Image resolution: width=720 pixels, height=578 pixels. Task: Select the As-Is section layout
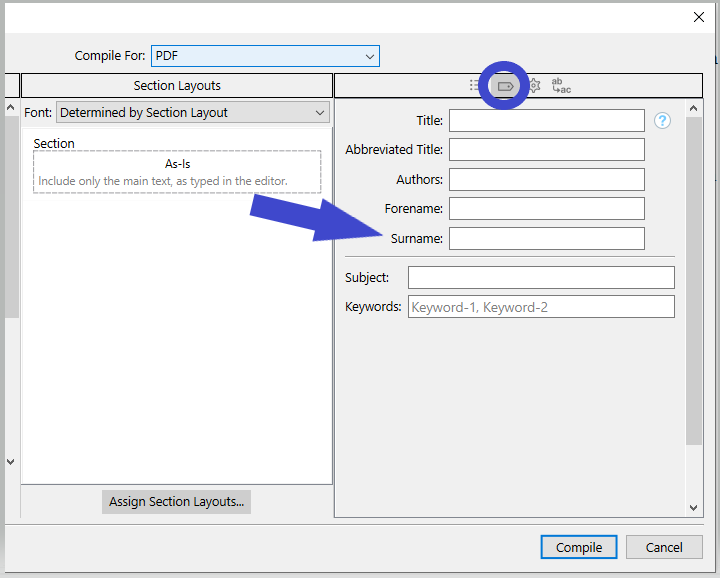pyautogui.click(x=177, y=171)
